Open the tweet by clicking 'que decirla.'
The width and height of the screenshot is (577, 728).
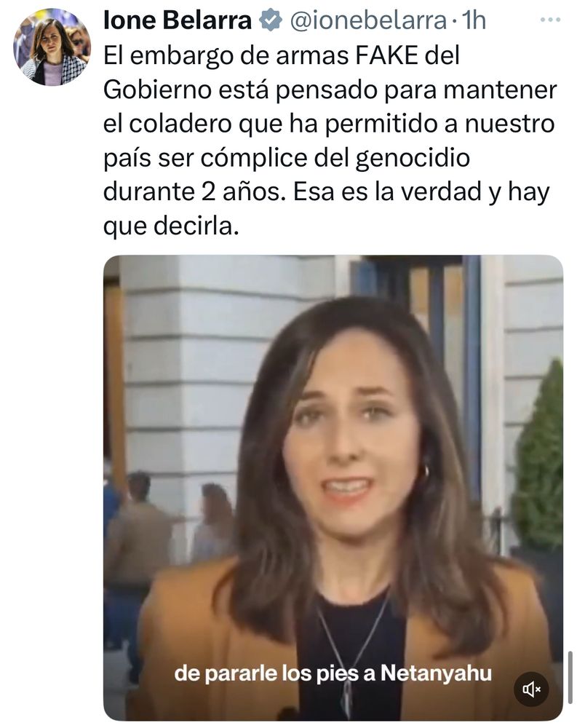pyautogui.click(x=171, y=226)
